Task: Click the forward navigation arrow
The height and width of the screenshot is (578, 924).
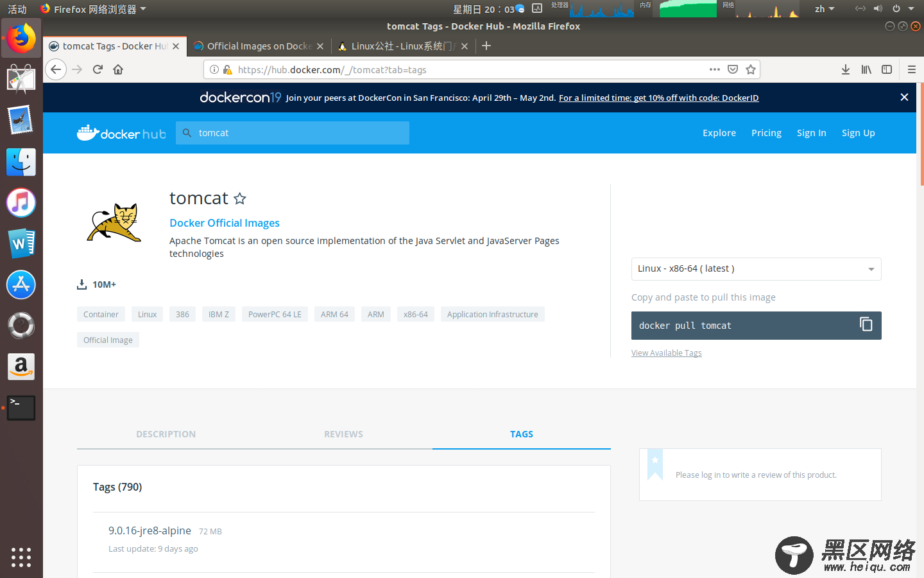Action: (77, 69)
